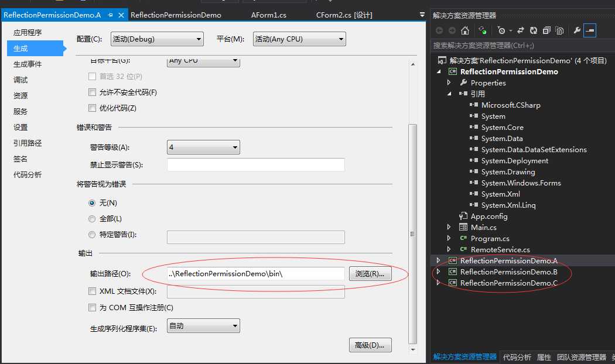Open the 代码分析 bottom panel tab

click(x=517, y=357)
